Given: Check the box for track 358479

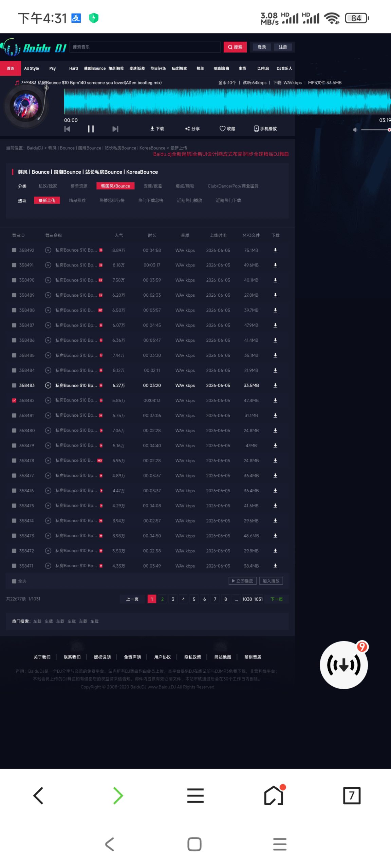Looking at the screenshot, I should (14, 446).
